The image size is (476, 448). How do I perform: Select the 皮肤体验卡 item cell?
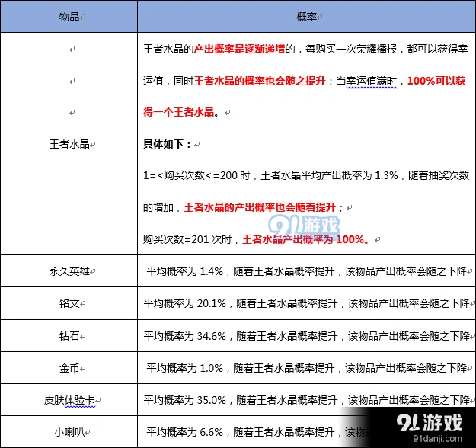(x=69, y=400)
